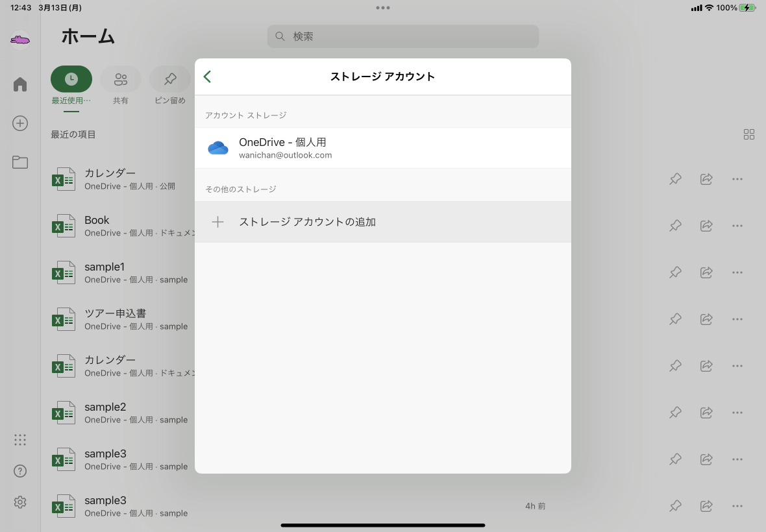Open the folder browser icon in sidebar
This screenshot has height=532, width=766.
(x=19, y=162)
